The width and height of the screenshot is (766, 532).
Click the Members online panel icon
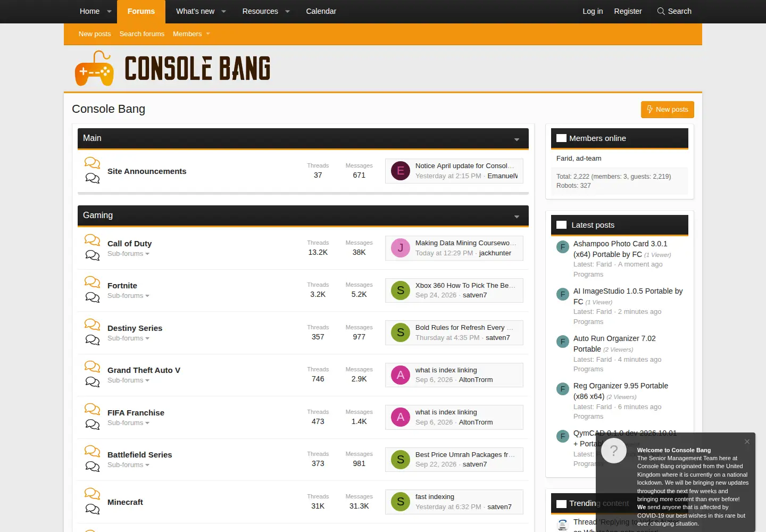click(561, 138)
